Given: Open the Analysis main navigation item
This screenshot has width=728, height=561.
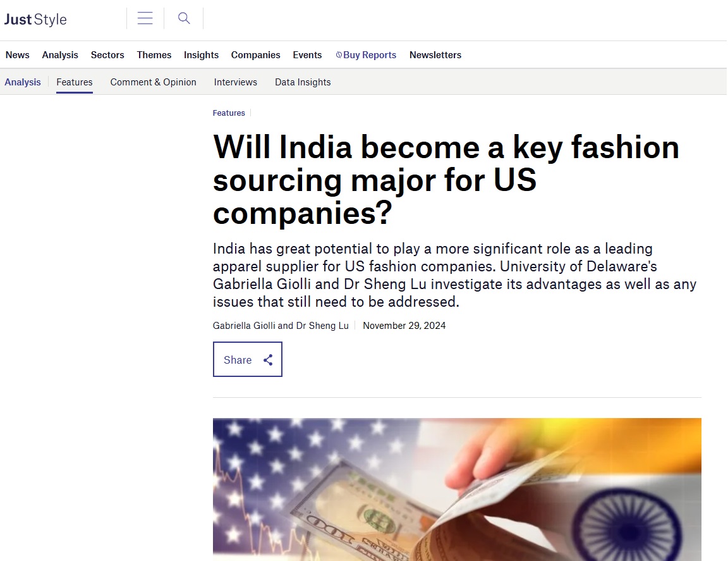Looking at the screenshot, I should pos(60,55).
